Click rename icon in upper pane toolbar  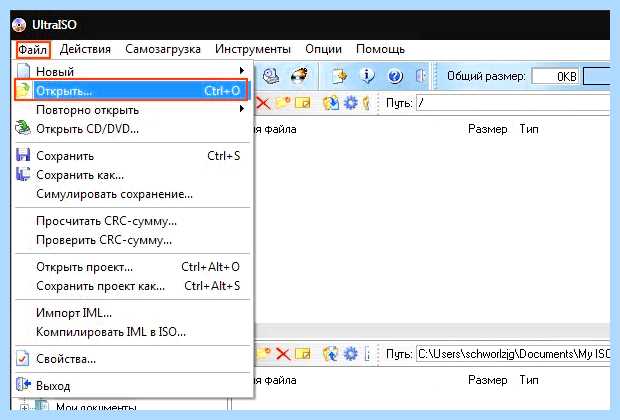click(x=303, y=103)
